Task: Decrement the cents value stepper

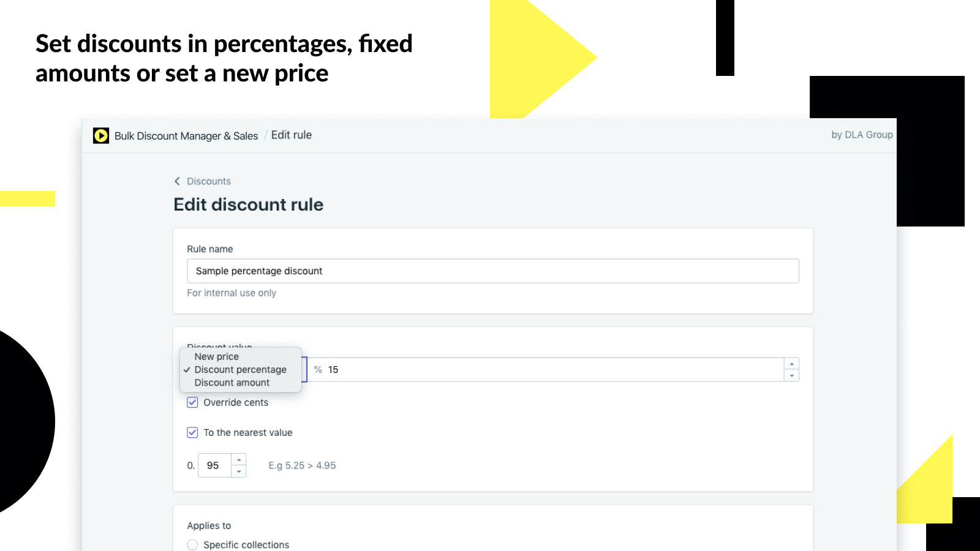Action: tap(239, 471)
